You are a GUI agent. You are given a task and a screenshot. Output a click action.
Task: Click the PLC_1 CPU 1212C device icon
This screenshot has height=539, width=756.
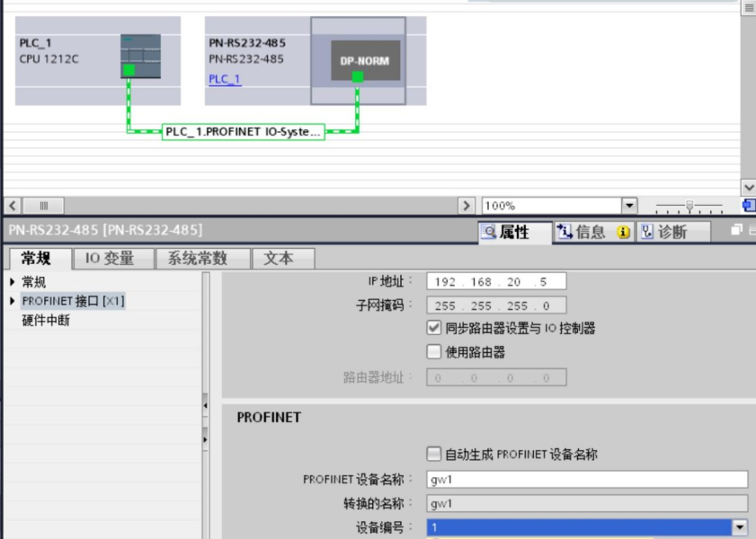tap(140, 56)
